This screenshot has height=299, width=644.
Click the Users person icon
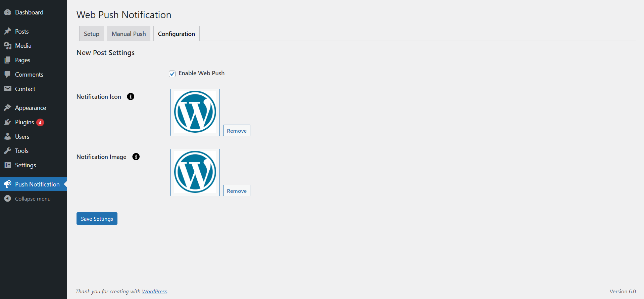click(8, 136)
